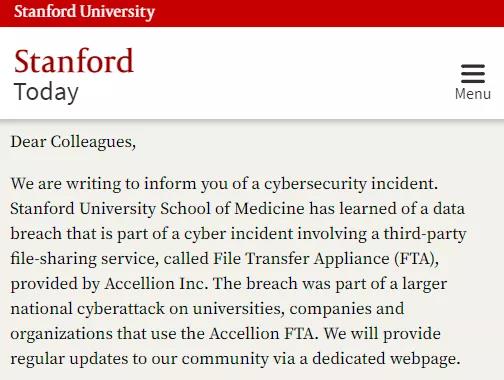
Task: Click the Dear Colleagues greeting text
Action: [x=73, y=142]
